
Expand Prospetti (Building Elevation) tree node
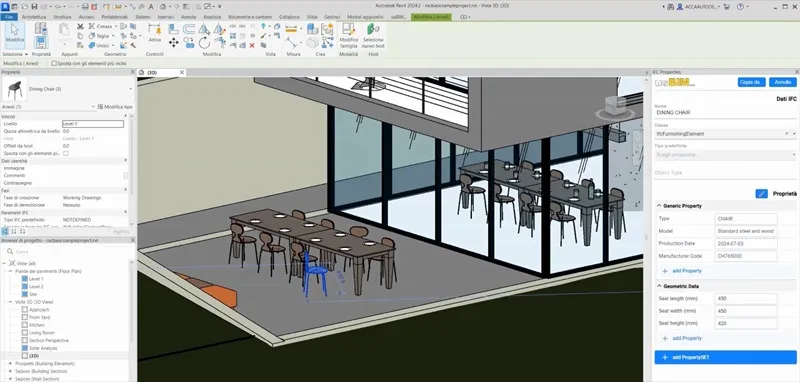click(10, 364)
